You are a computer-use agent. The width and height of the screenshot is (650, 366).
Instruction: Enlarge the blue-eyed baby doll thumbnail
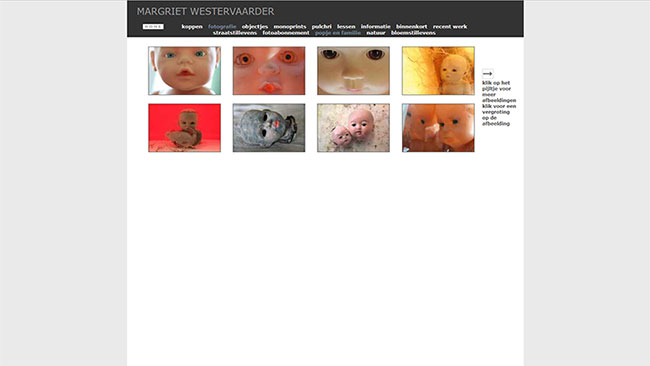point(184,71)
